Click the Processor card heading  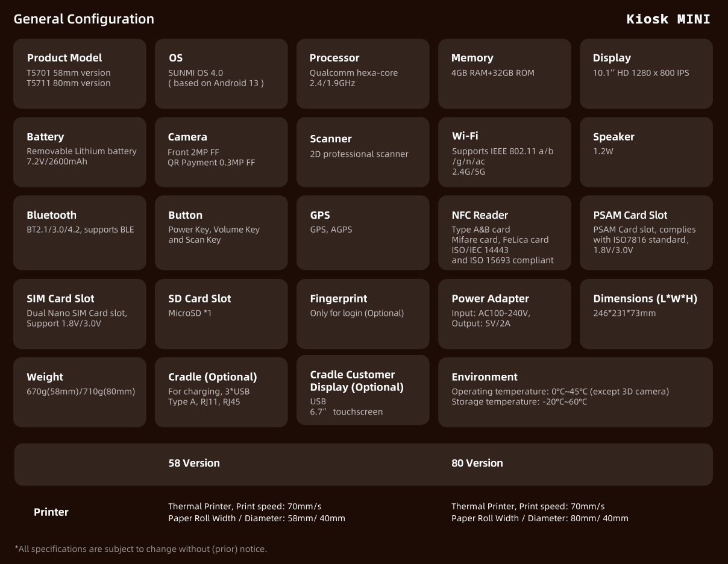click(x=334, y=58)
